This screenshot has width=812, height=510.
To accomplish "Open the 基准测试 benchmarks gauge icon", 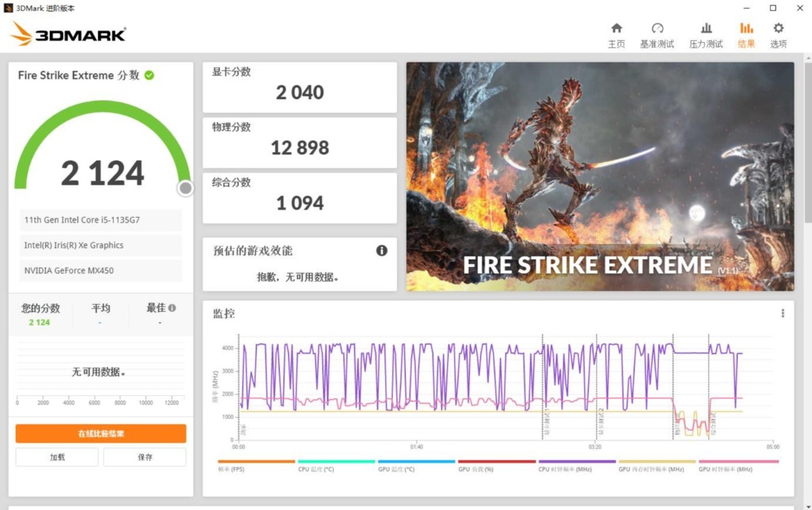I will point(658,28).
